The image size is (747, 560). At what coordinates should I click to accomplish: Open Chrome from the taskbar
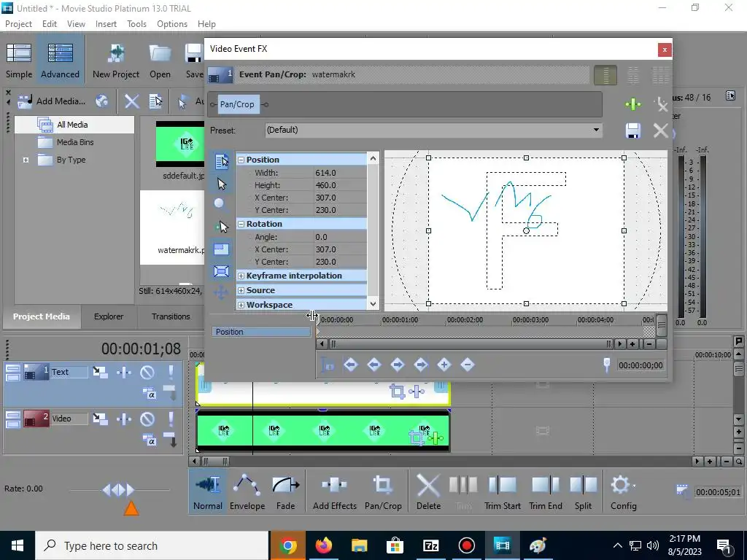pos(287,545)
